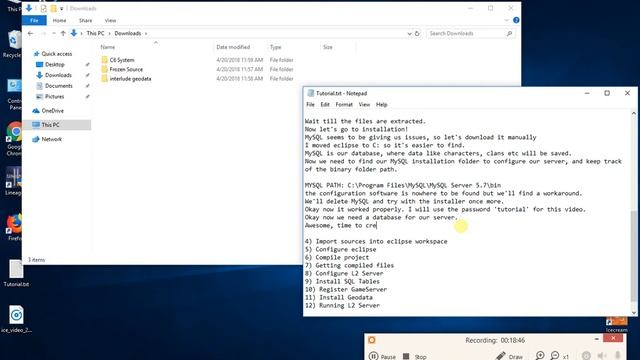Open the Home ribbon tab in Explorer
Screen dimensions: 640x360
coord(59,20)
